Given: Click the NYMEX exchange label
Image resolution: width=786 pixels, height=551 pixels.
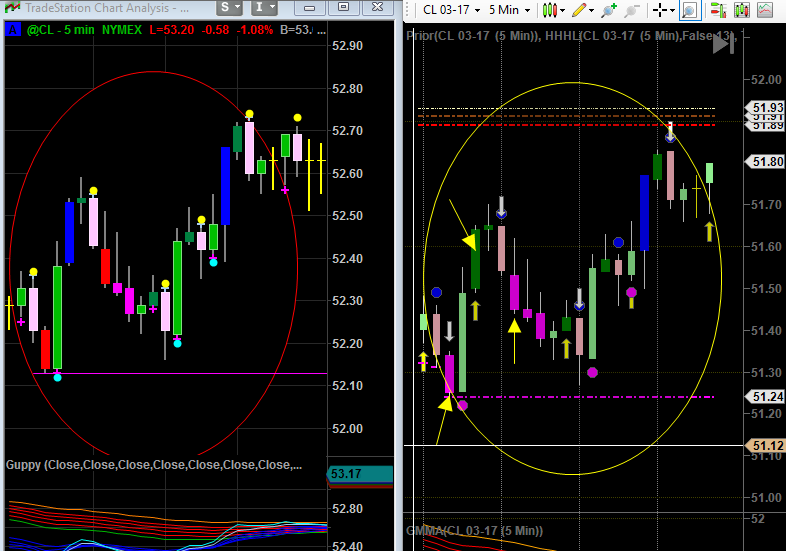Looking at the screenshot, I should [x=122, y=30].
